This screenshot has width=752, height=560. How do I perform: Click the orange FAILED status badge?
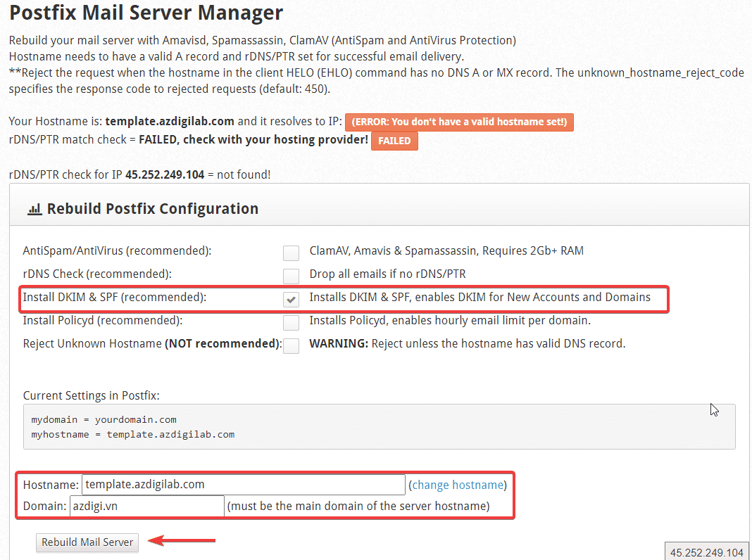(x=394, y=141)
